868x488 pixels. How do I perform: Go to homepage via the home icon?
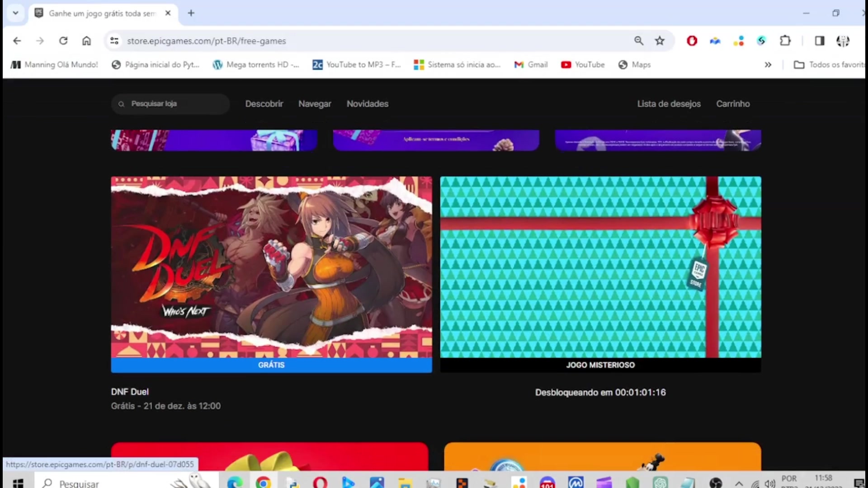(x=86, y=41)
